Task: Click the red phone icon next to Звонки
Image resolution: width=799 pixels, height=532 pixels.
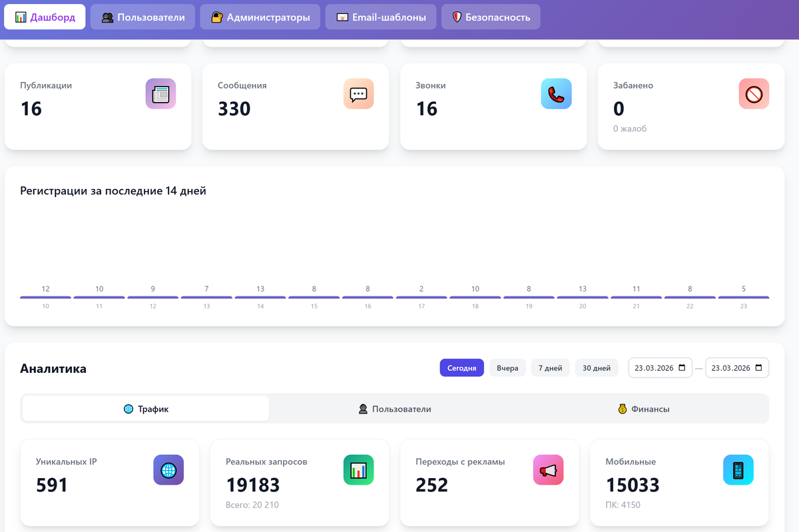Action: pos(556,94)
